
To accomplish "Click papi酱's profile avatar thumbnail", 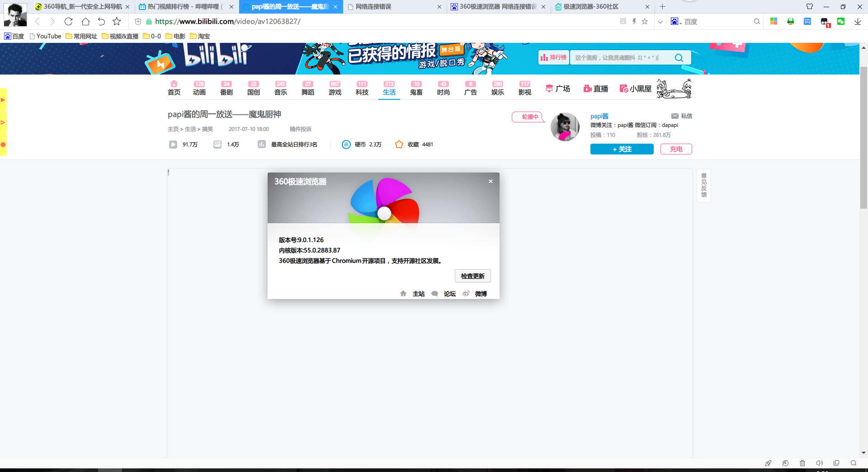I will coord(565,127).
